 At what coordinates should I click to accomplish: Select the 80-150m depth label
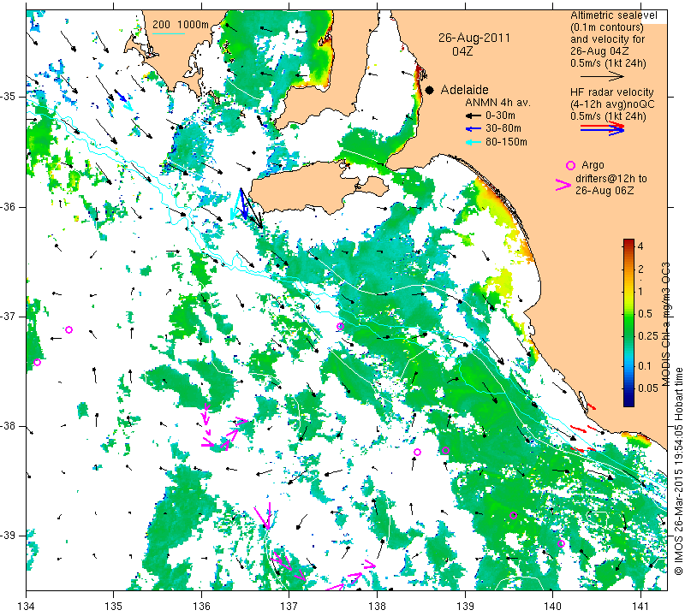click(x=506, y=142)
